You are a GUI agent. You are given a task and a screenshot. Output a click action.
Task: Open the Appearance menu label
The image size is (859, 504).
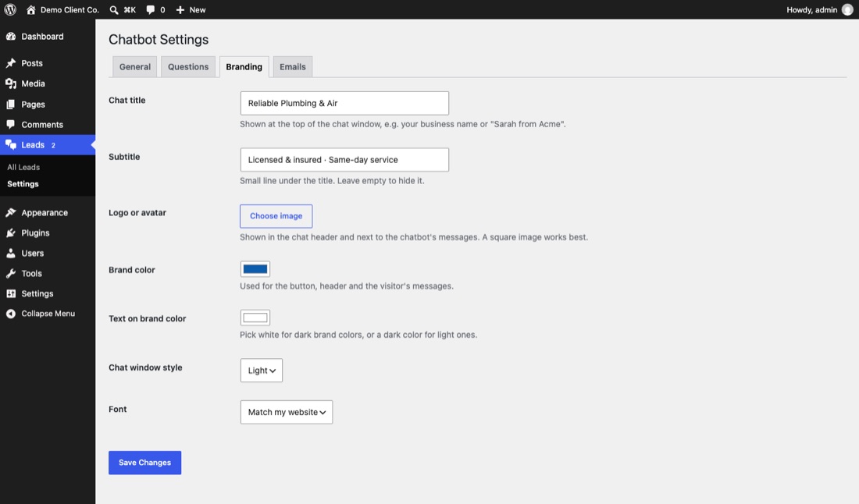point(45,212)
